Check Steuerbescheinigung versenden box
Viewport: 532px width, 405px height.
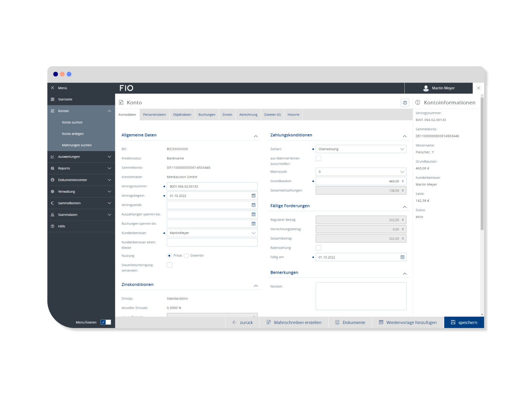pos(170,265)
